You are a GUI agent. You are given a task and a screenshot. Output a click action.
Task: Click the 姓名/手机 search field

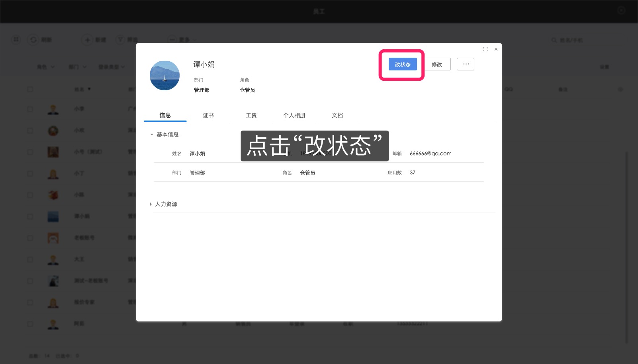point(571,40)
